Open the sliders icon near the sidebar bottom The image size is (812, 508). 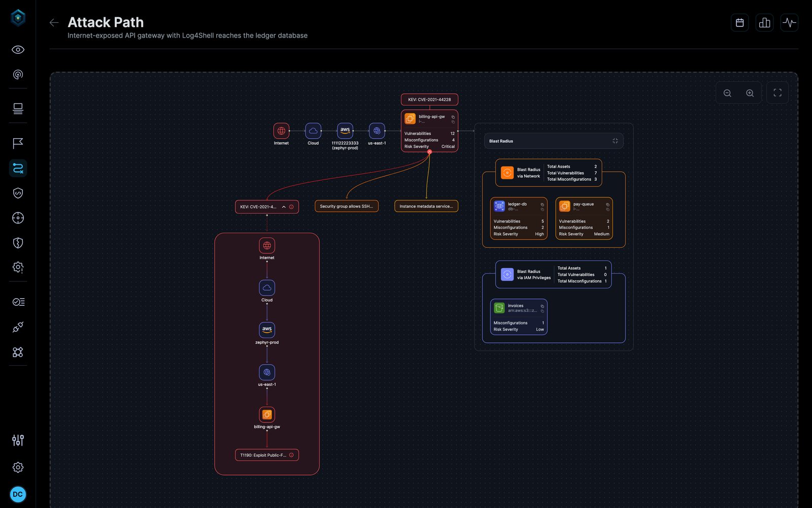click(x=18, y=440)
